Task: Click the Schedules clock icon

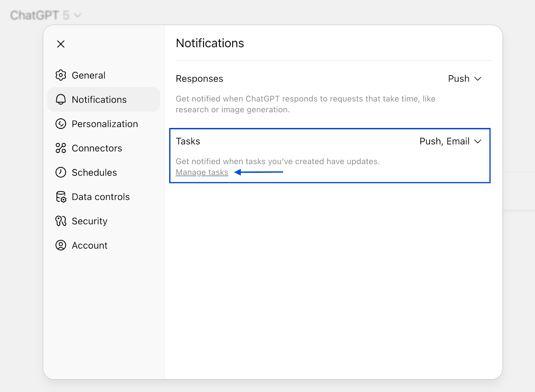Action: tap(61, 172)
